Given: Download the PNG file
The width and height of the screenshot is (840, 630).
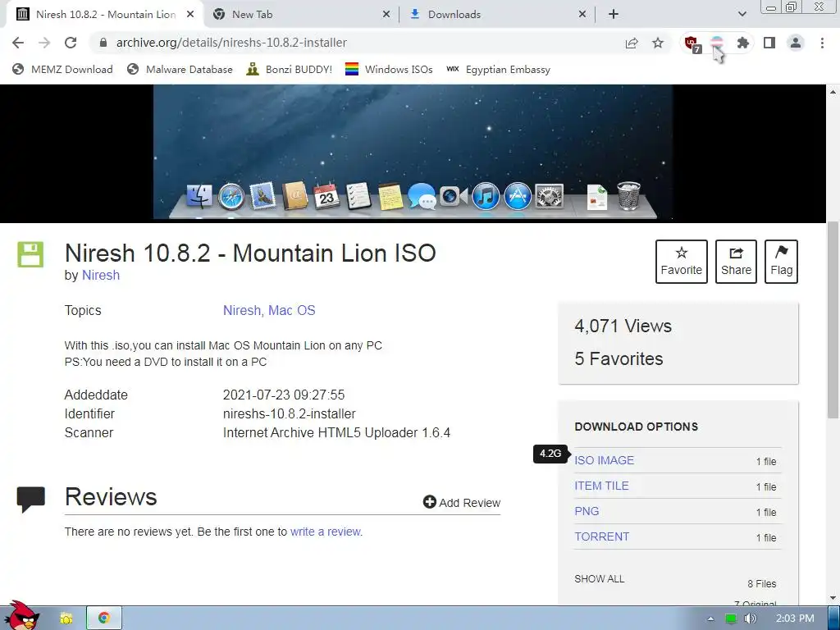Looking at the screenshot, I should pyautogui.click(x=587, y=511).
